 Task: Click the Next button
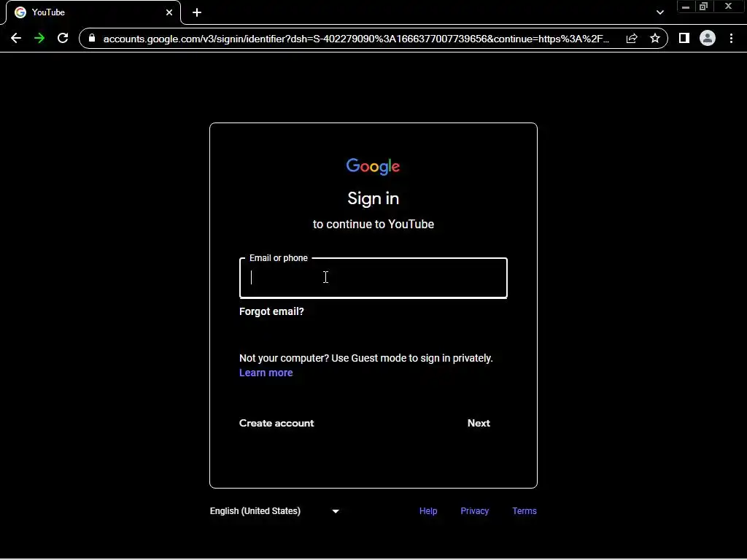pyautogui.click(x=479, y=424)
